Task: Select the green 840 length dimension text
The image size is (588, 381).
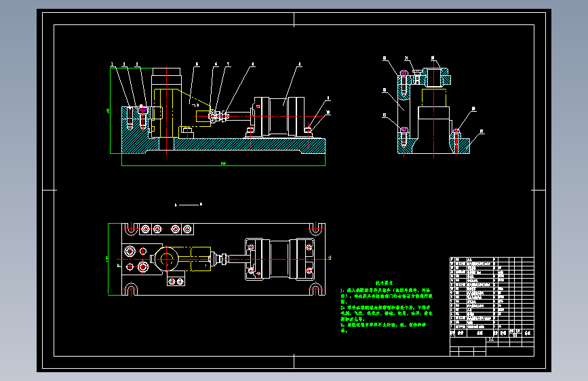Action: coord(224,163)
